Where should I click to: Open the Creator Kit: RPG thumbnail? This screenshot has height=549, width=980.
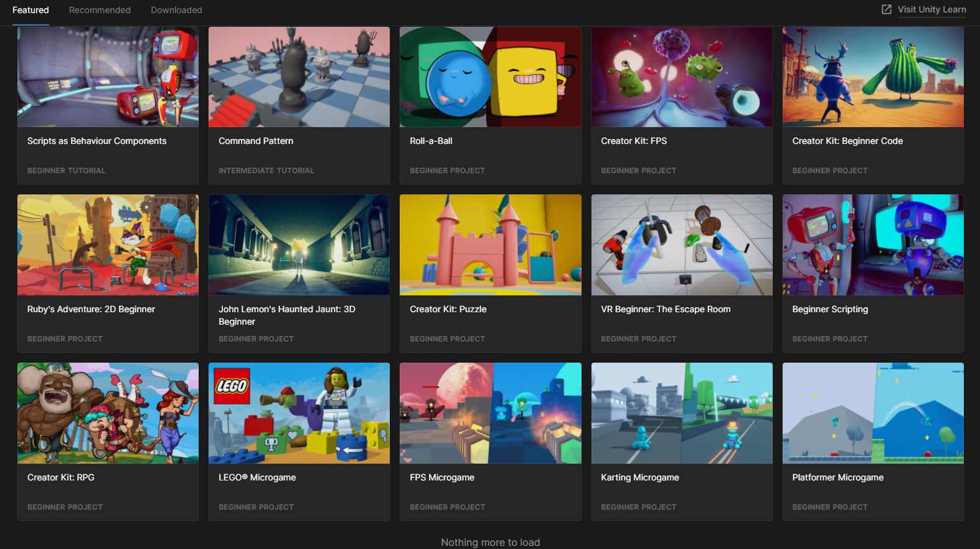108,413
